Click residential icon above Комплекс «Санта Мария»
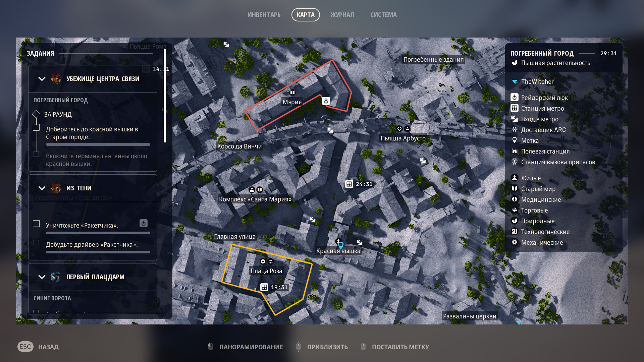 tap(252, 190)
